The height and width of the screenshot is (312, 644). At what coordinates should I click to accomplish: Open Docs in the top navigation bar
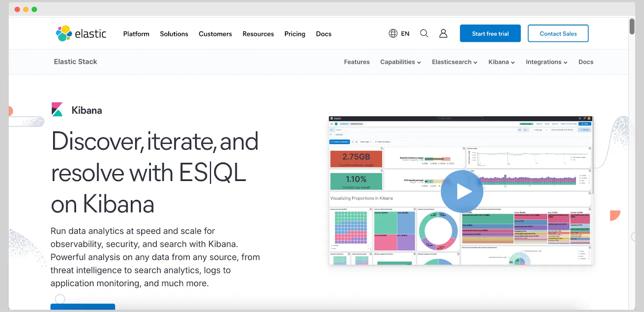coord(324,34)
